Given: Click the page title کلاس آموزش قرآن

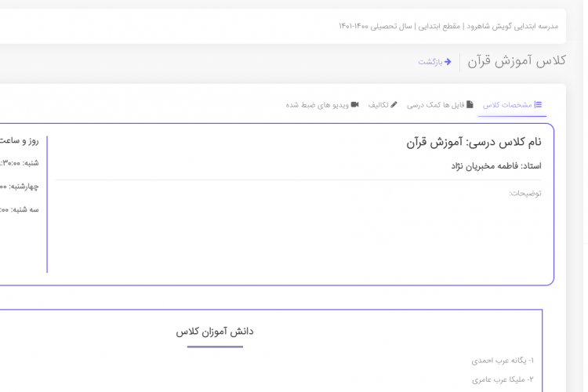Looking at the screenshot, I should (x=517, y=61).
